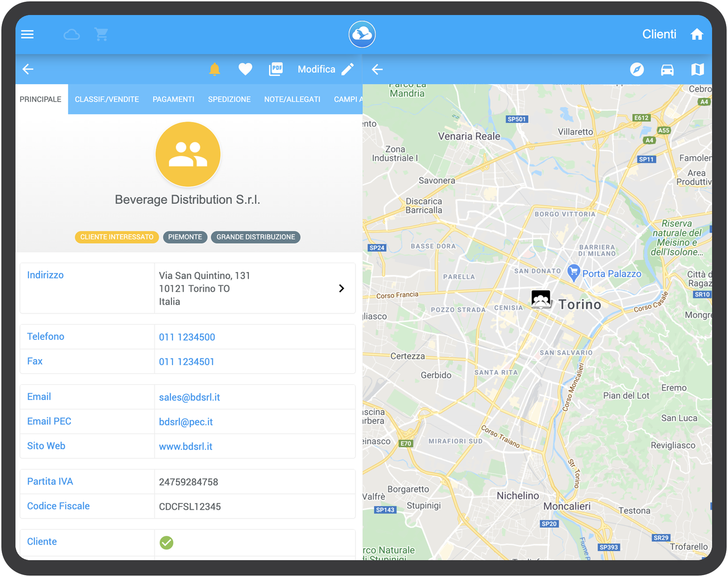Click Modifica to edit client
The height and width of the screenshot is (577, 728).
[x=317, y=69]
